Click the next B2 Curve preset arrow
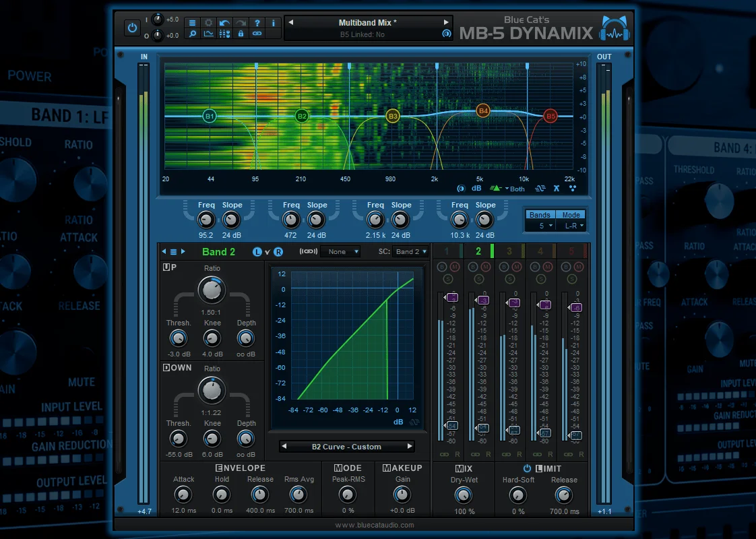Image resolution: width=756 pixels, height=539 pixels. pyautogui.click(x=410, y=447)
